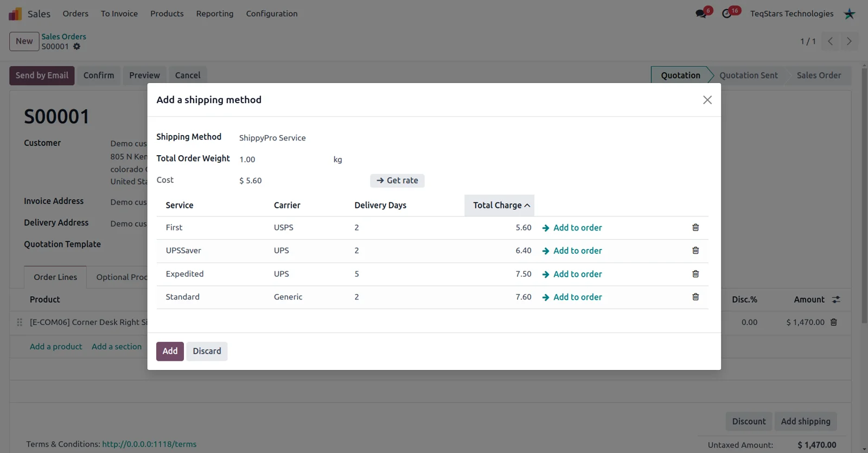Add the Standard Generic service to order
This screenshot has width=868, height=453.
click(x=572, y=297)
